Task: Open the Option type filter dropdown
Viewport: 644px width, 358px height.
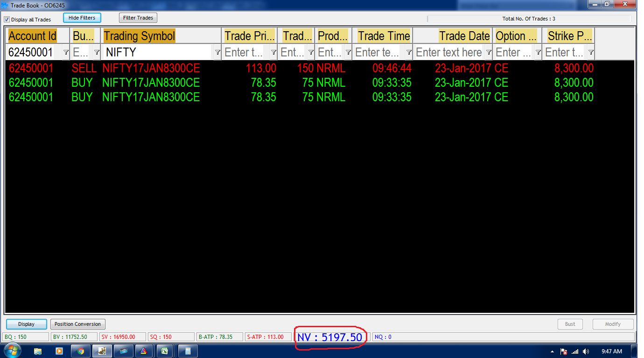Action: click(x=538, y=52)
